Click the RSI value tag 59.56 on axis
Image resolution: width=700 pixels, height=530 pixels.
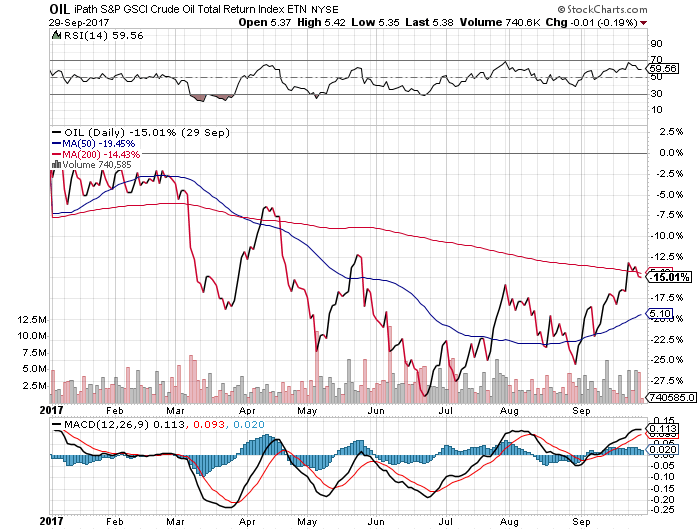[663, 69]
